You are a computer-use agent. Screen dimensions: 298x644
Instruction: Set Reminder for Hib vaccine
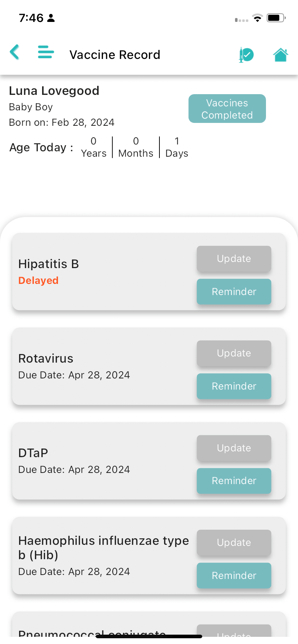tap(234, 576)
